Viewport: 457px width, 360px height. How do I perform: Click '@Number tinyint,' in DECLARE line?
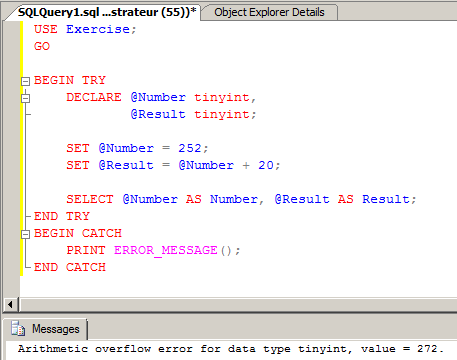(x=193, y=97)
